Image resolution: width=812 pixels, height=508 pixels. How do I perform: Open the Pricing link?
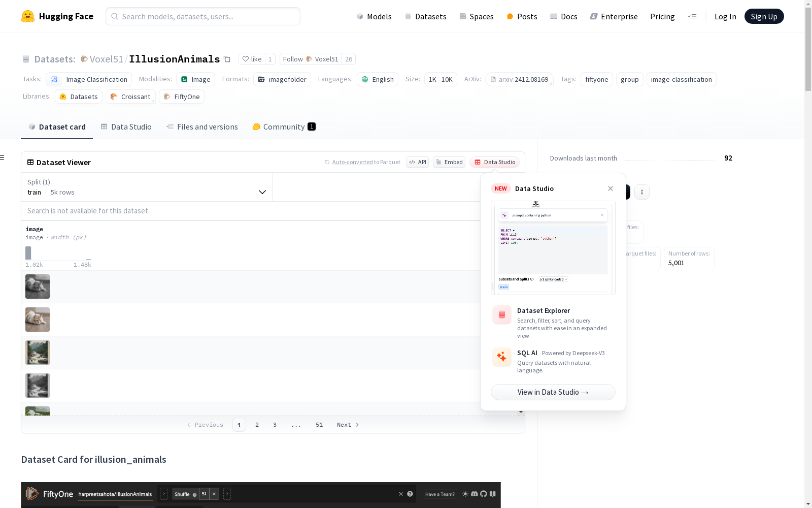tap(662, 16)
